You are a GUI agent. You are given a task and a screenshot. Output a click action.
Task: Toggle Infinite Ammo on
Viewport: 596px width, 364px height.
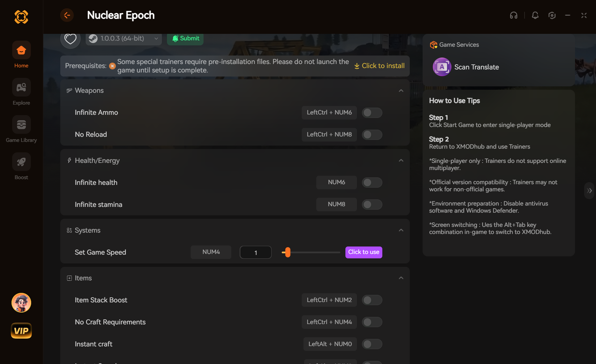click(372, 113)
